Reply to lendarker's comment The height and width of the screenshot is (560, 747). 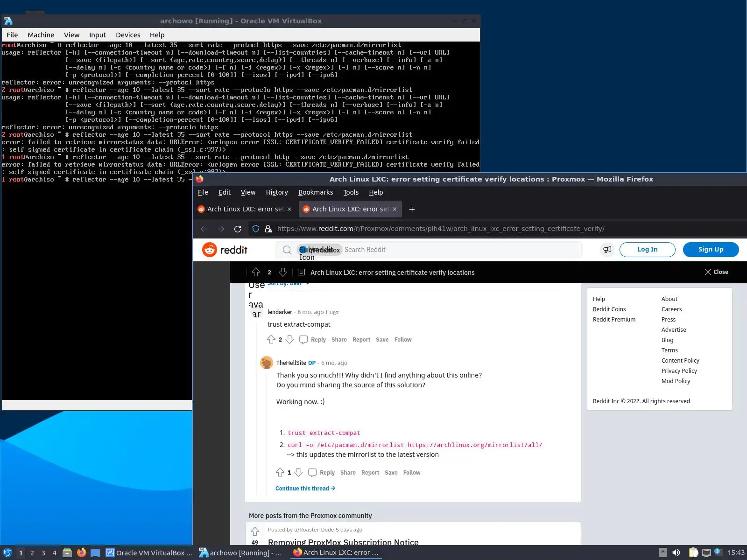(313, 339)
